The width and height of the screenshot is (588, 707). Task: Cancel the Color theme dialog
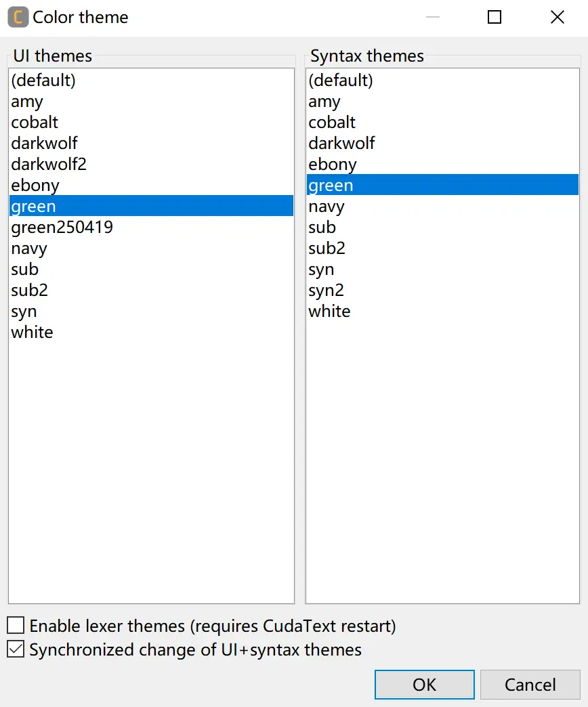(x=530, y=685)
